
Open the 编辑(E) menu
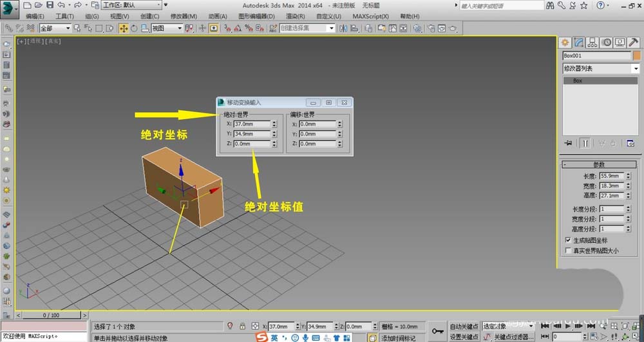pos(35,16)
